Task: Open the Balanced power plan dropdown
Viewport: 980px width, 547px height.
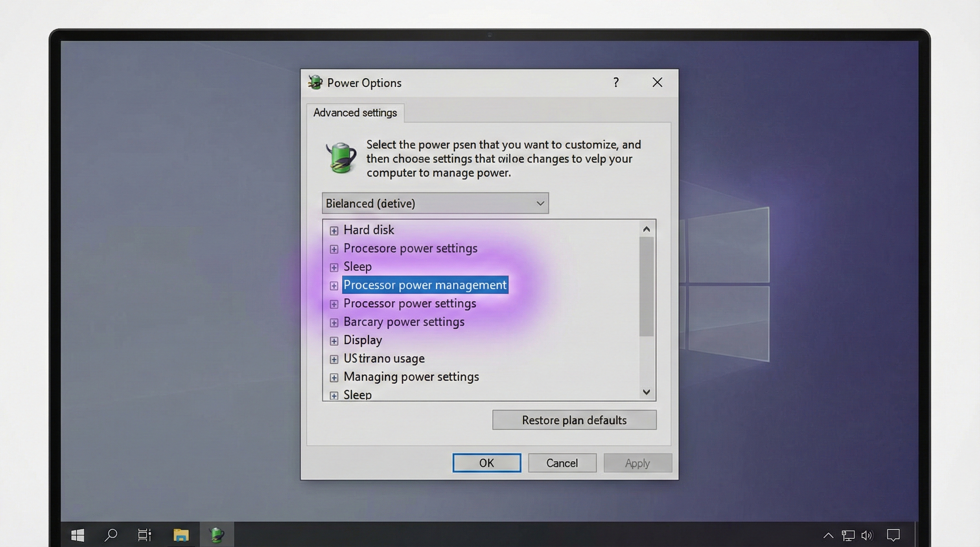Action: coord(435,203)
